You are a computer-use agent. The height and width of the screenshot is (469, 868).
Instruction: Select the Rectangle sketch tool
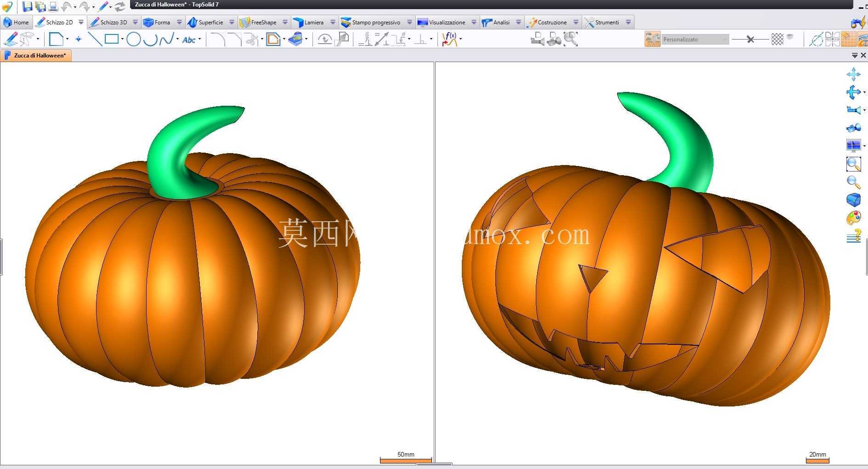(112, 39)
